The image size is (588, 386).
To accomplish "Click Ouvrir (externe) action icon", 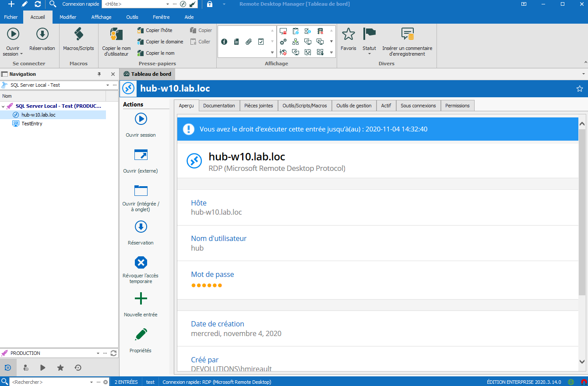I will click(x=141, y=155).
